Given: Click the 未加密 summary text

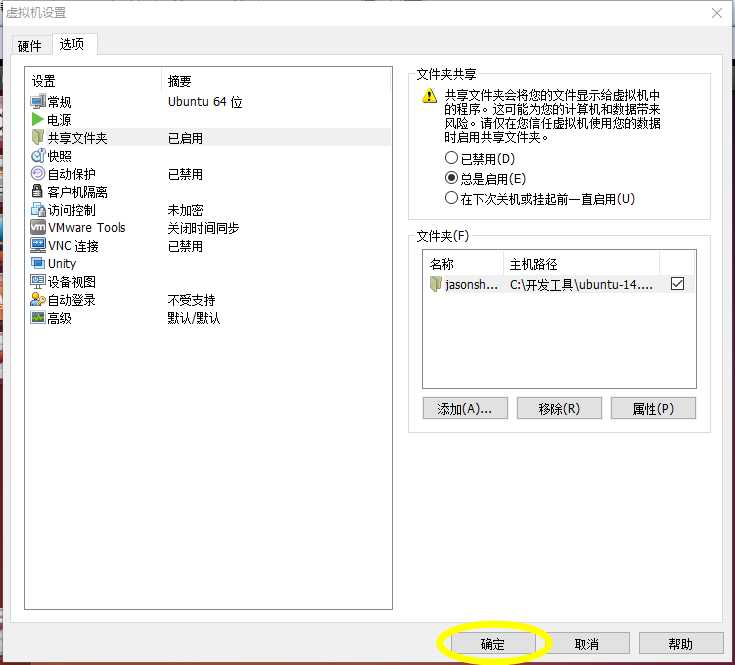Looking at the screenshot, I should pos(186,210).
